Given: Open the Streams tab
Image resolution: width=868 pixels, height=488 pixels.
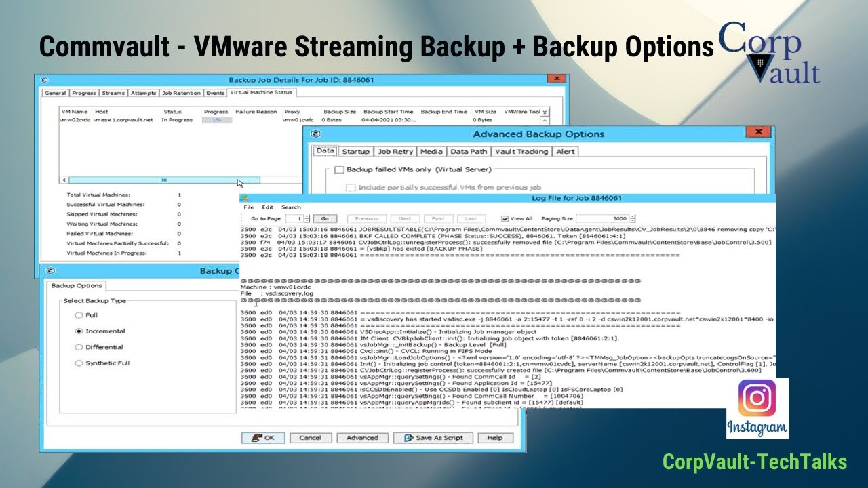Looking at the screenshot, I should pos(113,93).
